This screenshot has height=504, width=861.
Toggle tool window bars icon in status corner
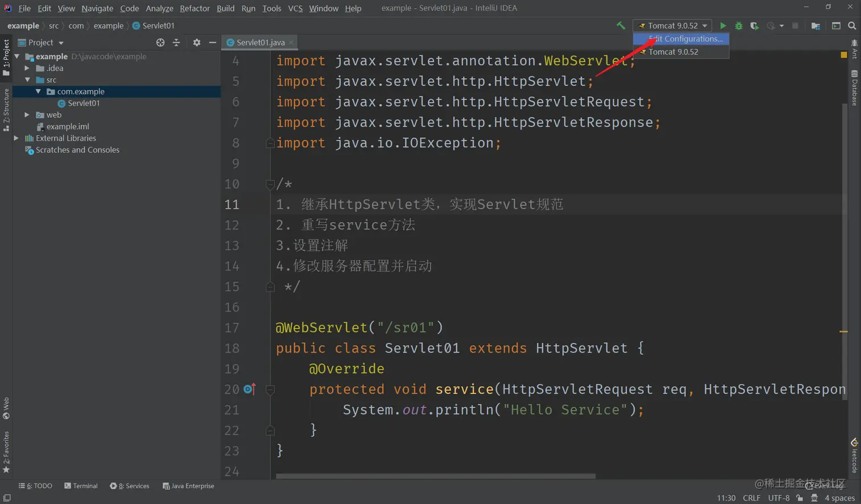click(x=7, y=498)
